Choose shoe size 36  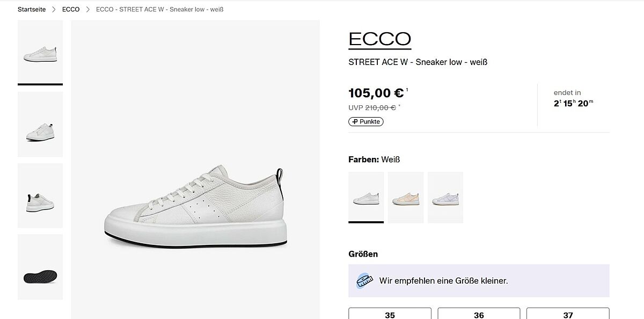click(x=479, y=314)
